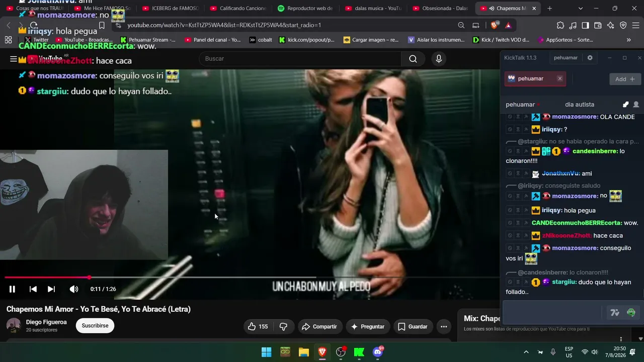Open the Brave VPN shield icon

click(x=623, y=25)
